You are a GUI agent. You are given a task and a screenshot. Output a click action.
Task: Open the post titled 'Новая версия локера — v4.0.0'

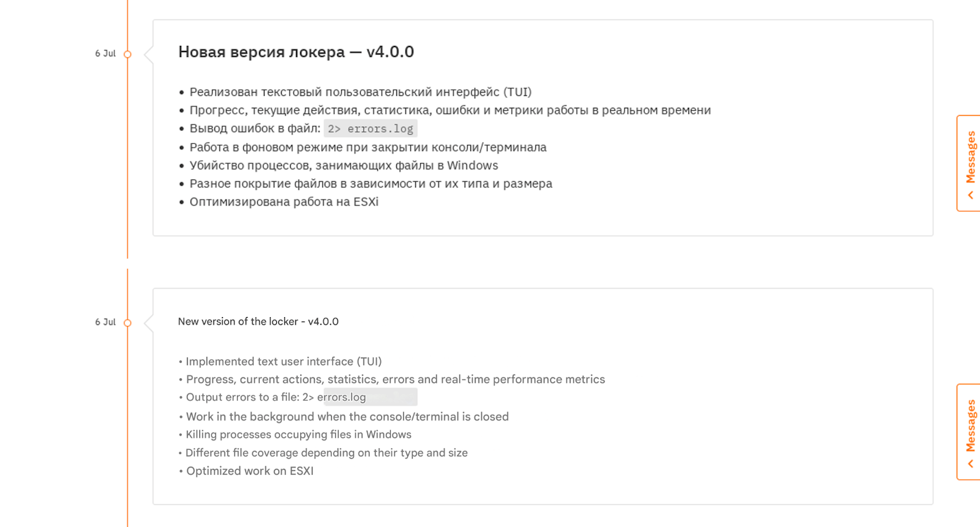295,52
